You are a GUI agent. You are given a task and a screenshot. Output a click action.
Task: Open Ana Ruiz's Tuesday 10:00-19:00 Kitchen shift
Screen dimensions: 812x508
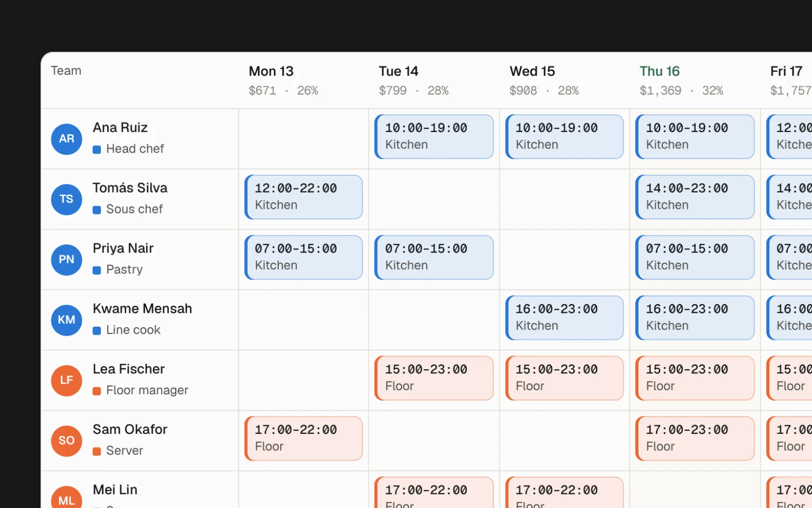(x=434, y=137)
